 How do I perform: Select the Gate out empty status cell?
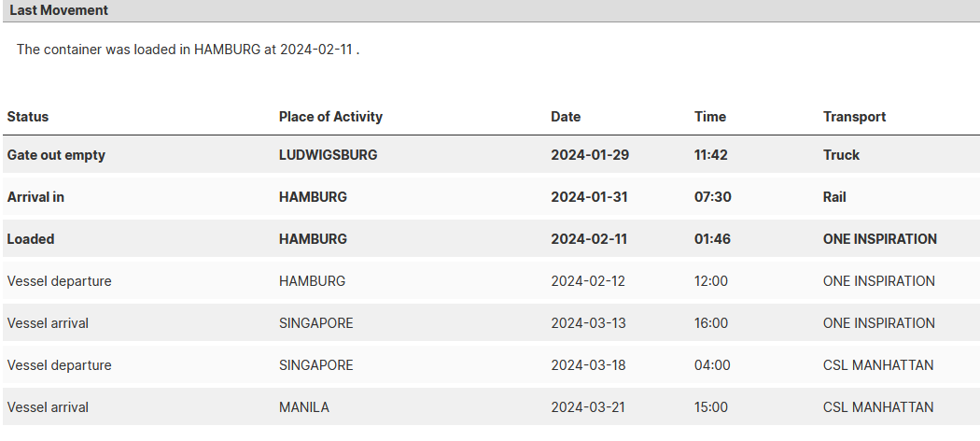[56, 155]
